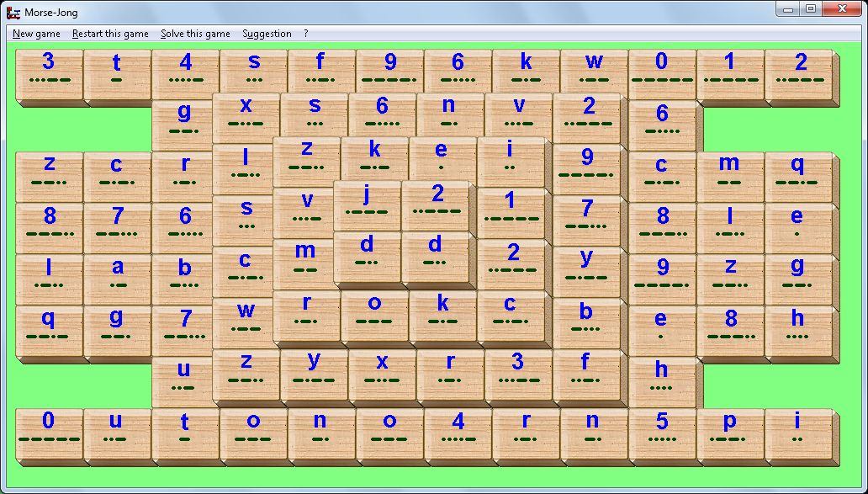Select the a tile

(118, 279)
